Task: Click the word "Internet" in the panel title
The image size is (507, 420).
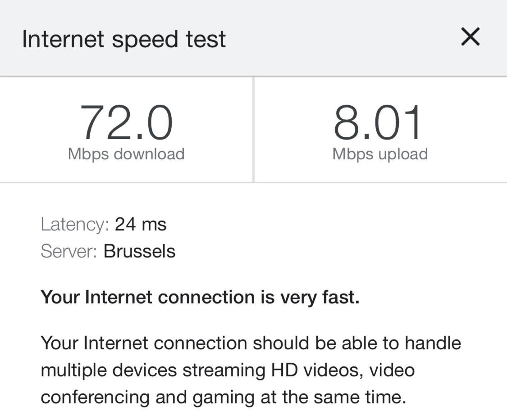Action: tap(63, 39)
